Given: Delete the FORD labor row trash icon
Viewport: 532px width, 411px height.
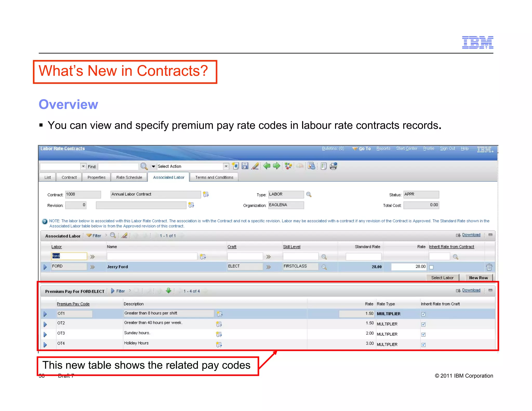Looking at the screenshot, I should pyautogui.click(x=489, y=267).
